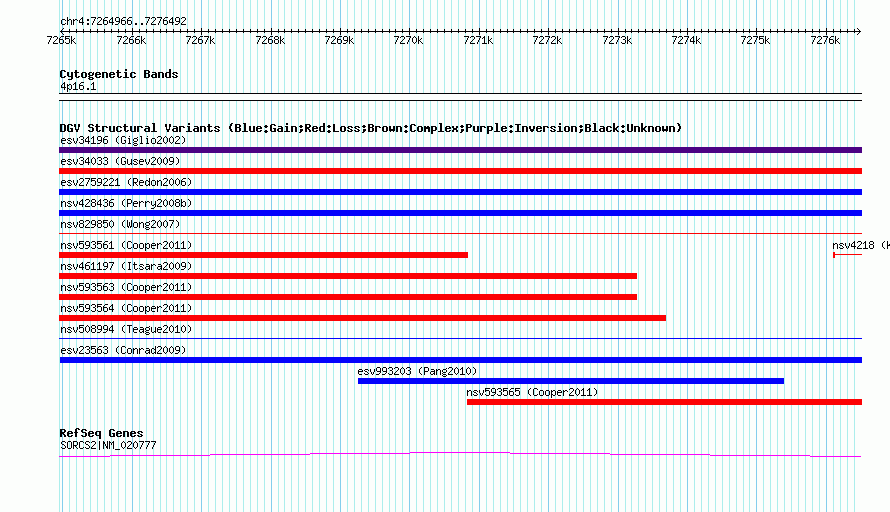Click the 7276k ruler tick label
The height and width of the screenshot is (512, 890).
click(825, 40)
